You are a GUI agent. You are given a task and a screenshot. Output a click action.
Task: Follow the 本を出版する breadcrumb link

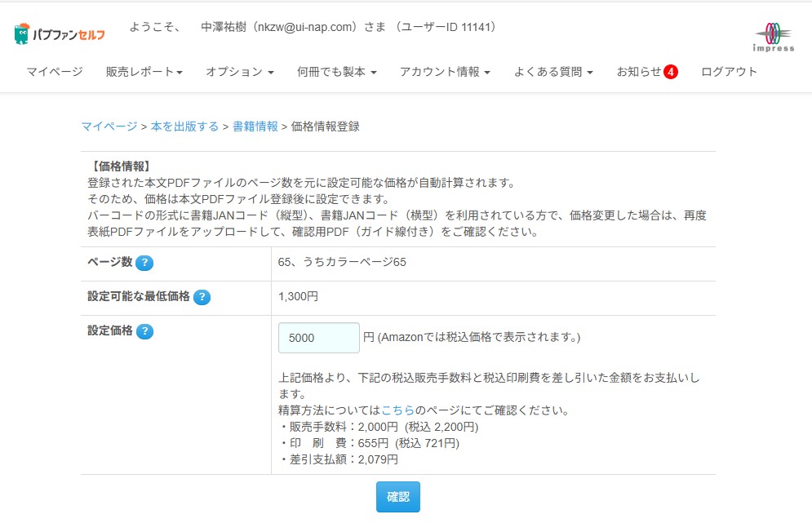[x=184, y=126]
